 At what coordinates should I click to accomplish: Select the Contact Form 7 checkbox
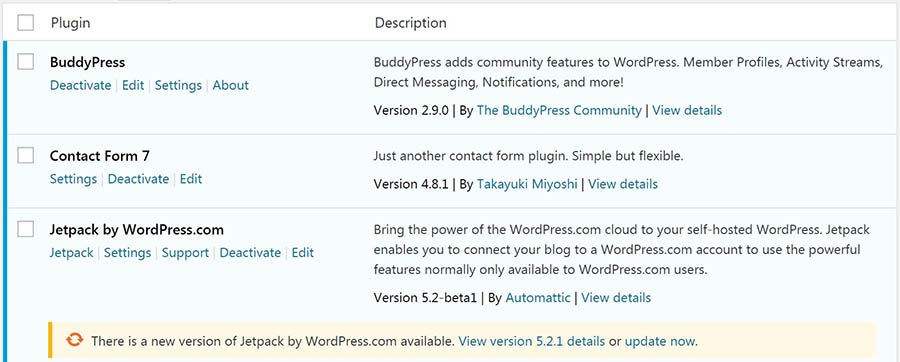pyautogui.click(x=25, y=155)
